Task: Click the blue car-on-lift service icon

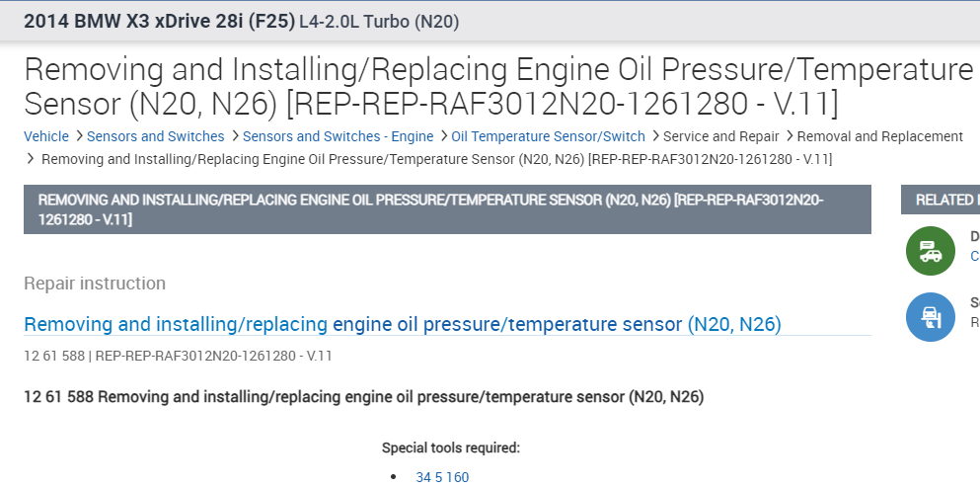Action: click(x=930, y=317)
